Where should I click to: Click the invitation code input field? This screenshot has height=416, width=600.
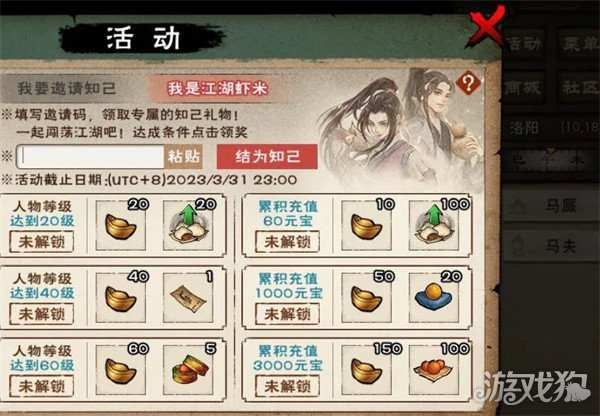click(x=90, y=157)
